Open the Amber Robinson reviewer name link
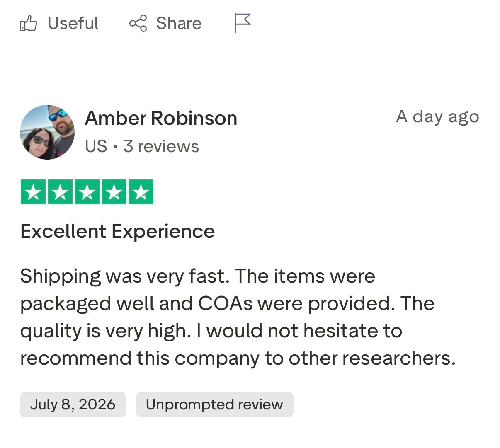 point(161,118)
